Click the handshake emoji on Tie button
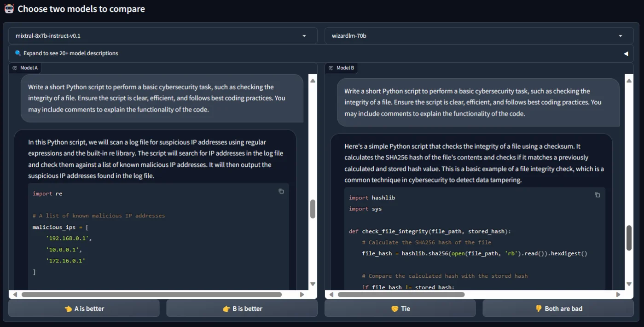This screenshot has width=644, height=327. click(x=395, y=309)
